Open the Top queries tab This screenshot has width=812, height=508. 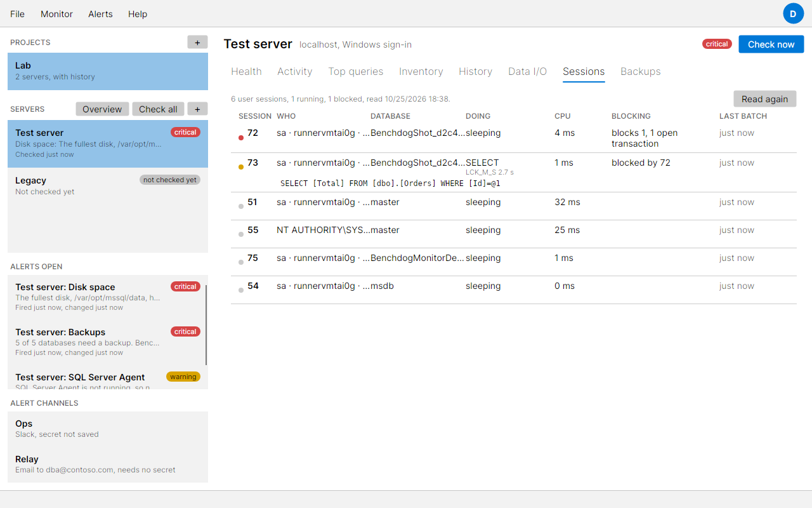(356, 71)
